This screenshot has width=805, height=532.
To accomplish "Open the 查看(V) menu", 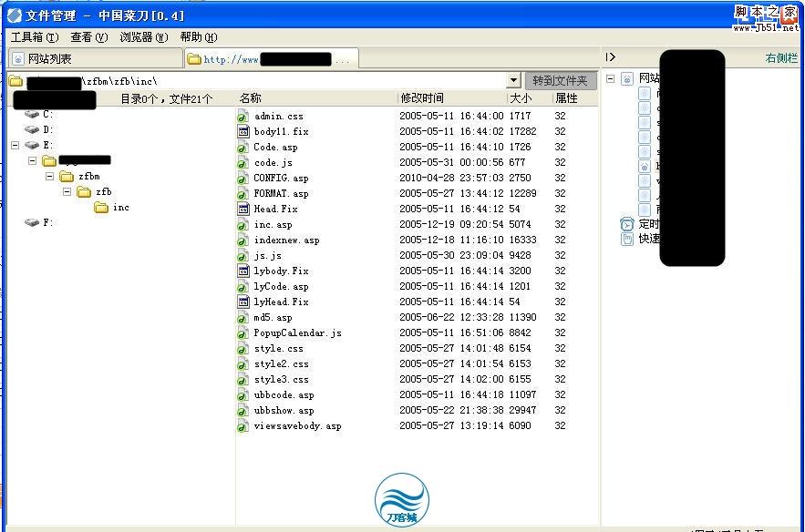I will point(89,37).
